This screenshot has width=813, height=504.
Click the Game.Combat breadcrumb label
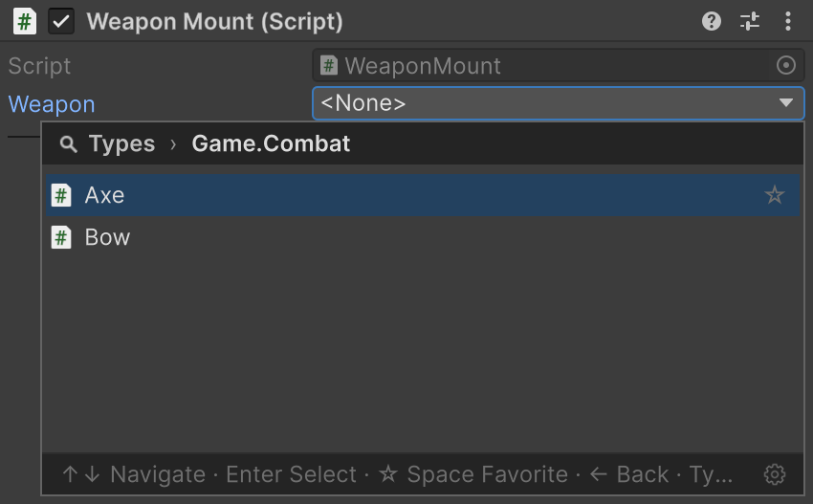point(271,143)
